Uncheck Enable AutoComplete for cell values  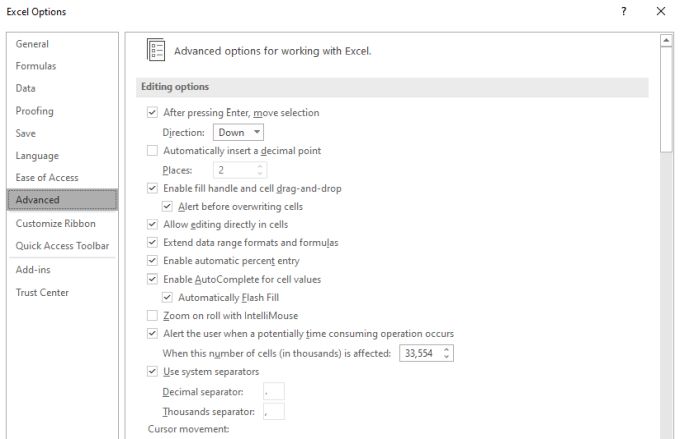153,279
